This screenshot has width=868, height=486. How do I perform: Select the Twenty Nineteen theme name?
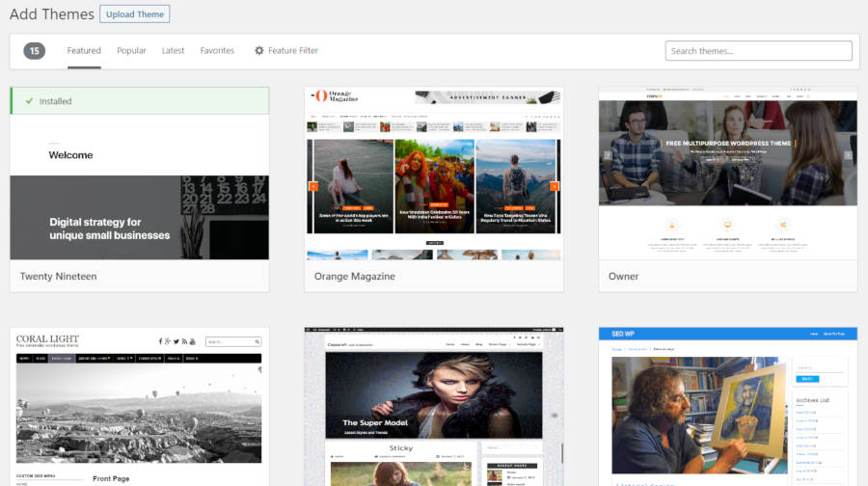(58, 276)
